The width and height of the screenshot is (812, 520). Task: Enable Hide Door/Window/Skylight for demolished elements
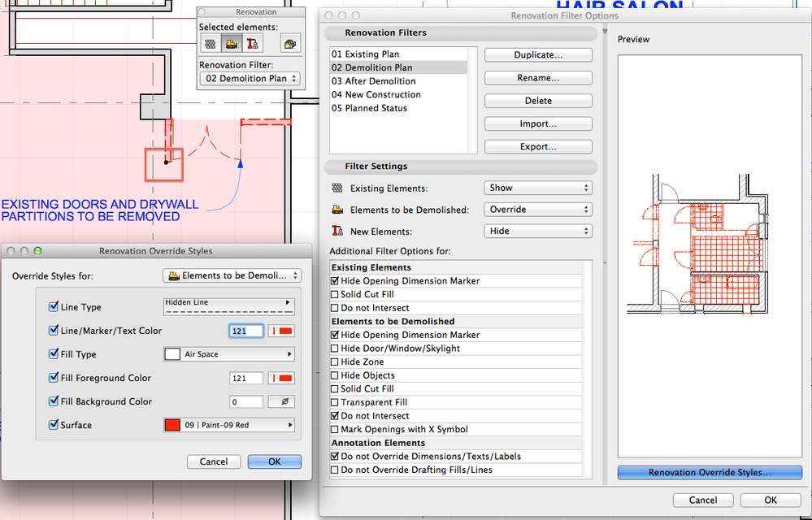[335, 349]
